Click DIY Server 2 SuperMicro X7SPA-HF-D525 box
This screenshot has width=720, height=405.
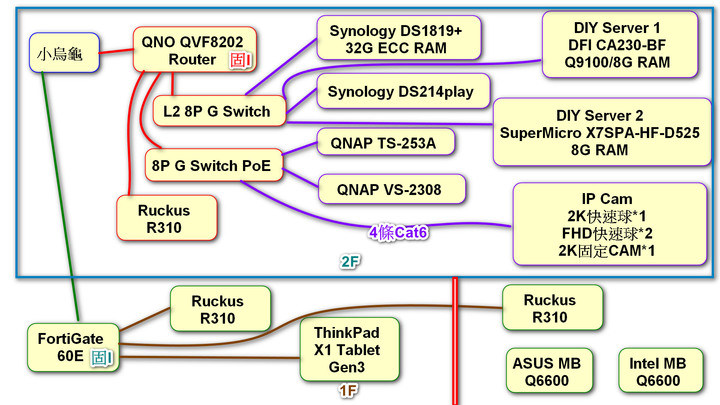pos(602,132)
